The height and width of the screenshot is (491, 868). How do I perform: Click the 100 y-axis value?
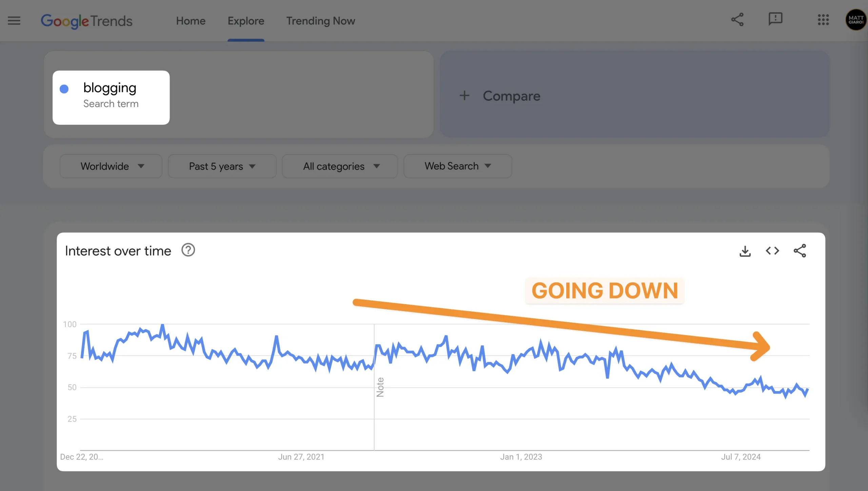[70, 324]
